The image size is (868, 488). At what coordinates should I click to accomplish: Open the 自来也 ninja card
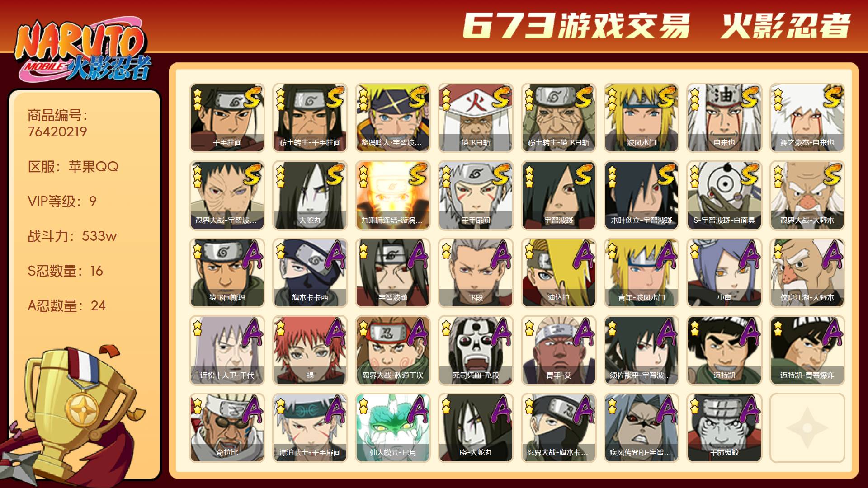pos(724,118)
